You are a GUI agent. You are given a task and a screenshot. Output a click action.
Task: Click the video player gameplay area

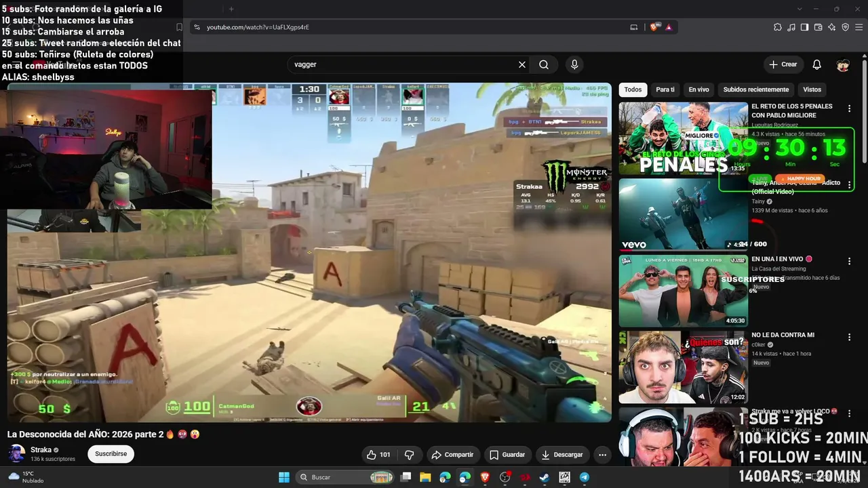(309, 252)
